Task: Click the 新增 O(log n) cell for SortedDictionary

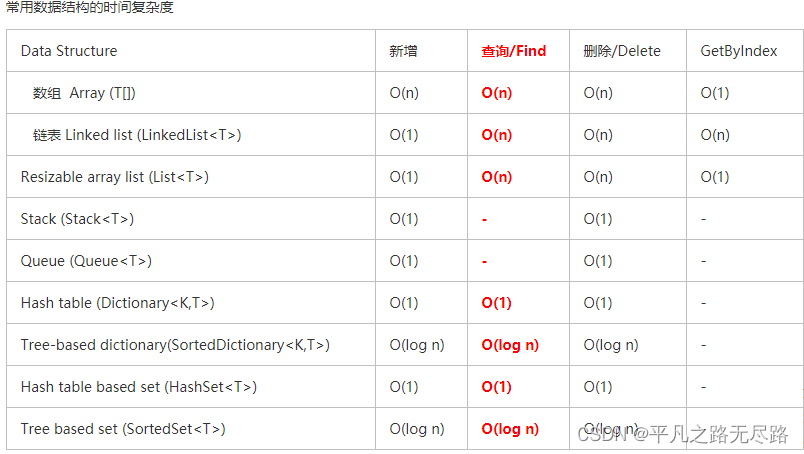Action: 416,345
